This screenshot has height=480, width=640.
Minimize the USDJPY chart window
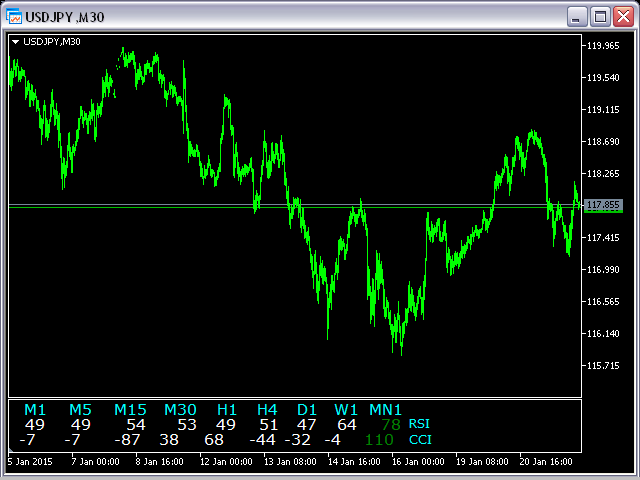coord(577,16)
